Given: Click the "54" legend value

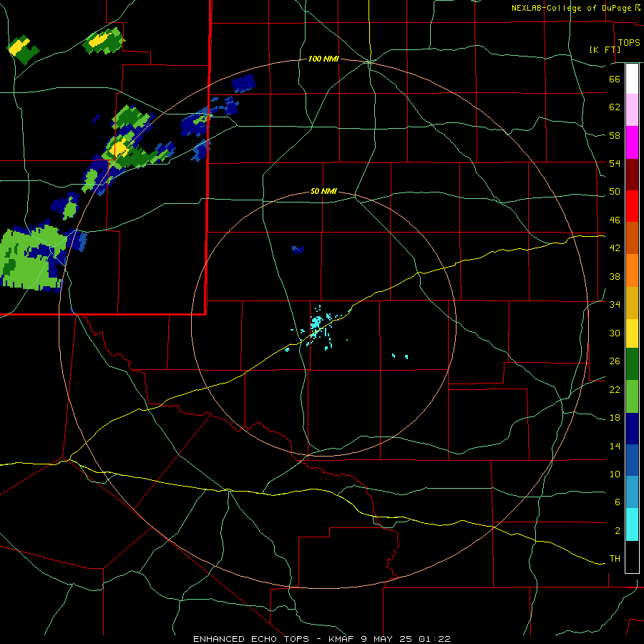Looking at the screenshot, I should click(615, 163).
